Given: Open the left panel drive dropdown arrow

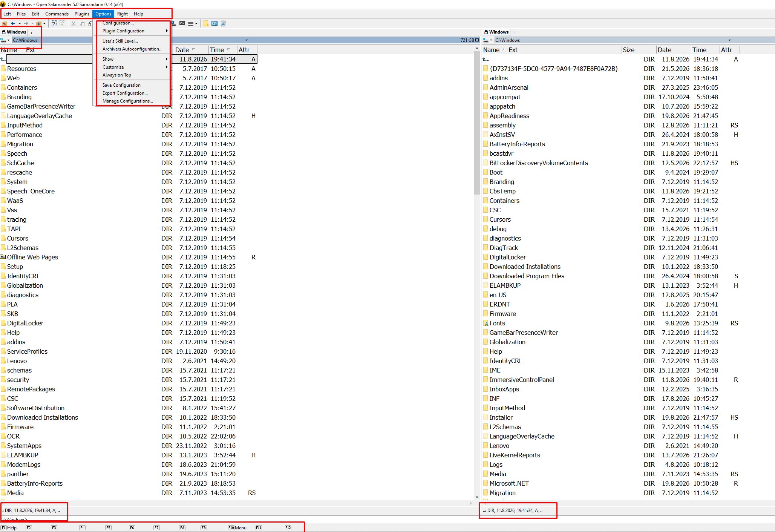Looking at the screenshot, I should pos(8,40).
